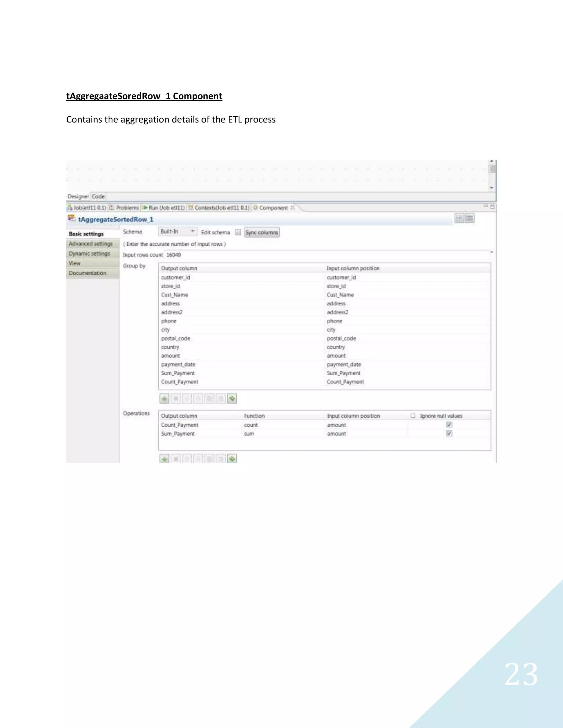Screen dimensions: 563x728
Task: Click the second layout view icon beside component title
Action: point(470,219)
